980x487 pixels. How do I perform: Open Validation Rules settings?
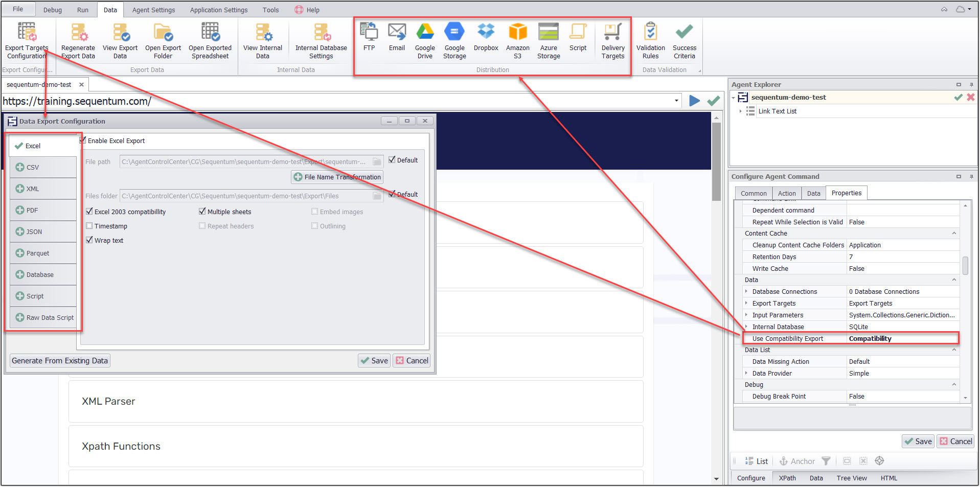pyautogui.click(x=650, y=40)
